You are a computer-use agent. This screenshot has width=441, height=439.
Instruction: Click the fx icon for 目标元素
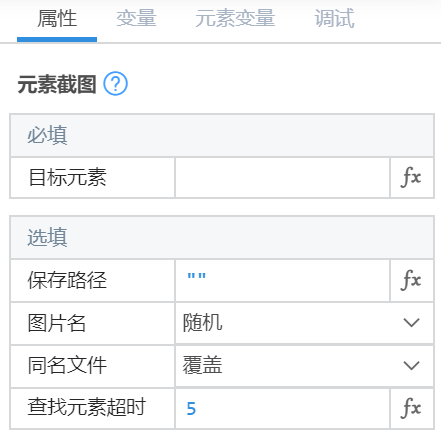412,178
